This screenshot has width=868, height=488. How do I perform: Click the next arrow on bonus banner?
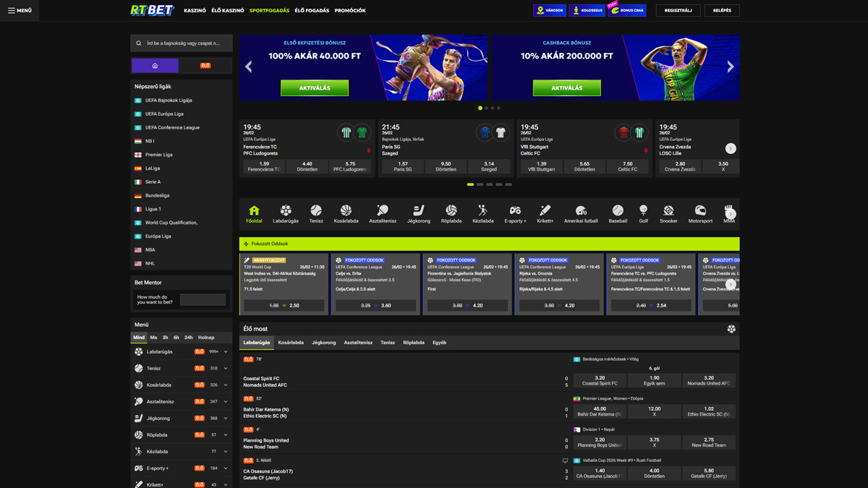click(x=731, y=67)
